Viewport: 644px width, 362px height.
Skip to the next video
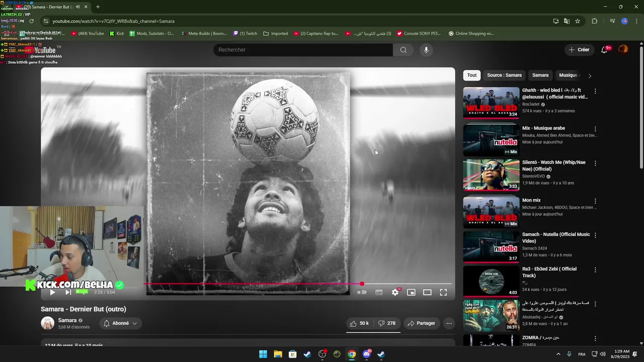[68, 292]
